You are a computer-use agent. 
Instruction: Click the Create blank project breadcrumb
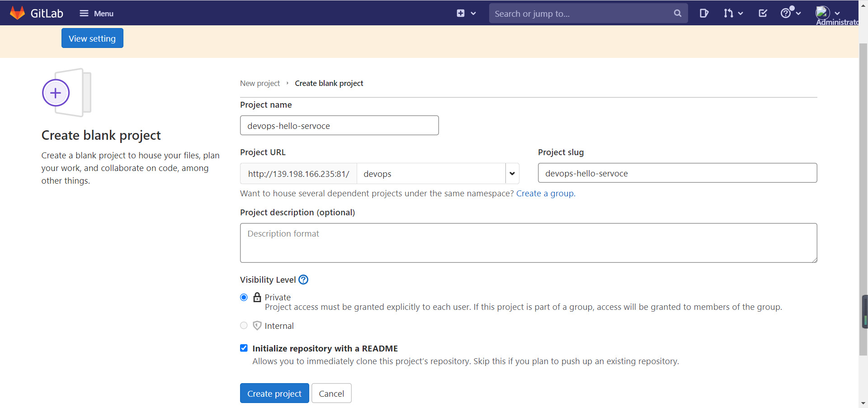329,83
